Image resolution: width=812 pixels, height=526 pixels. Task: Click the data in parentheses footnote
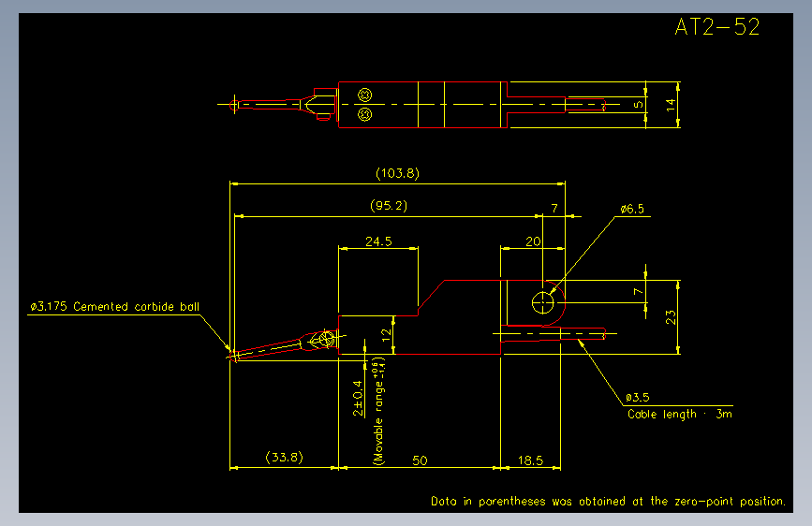608,501
